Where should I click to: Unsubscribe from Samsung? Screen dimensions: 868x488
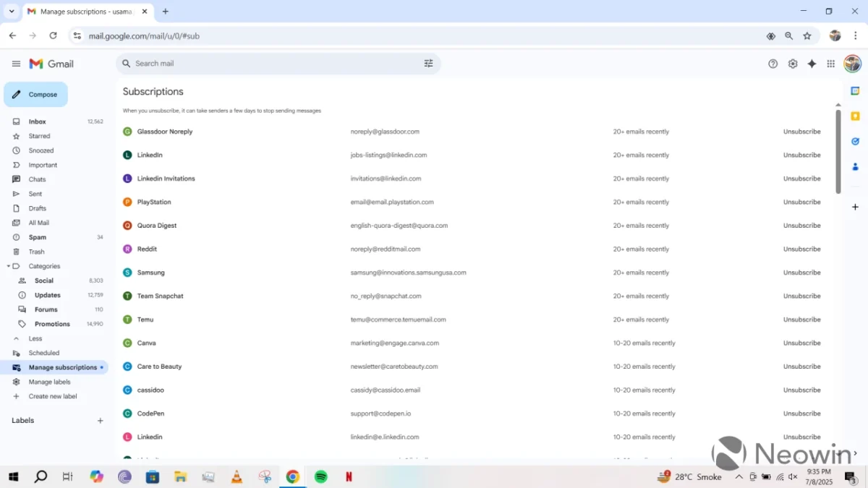pos(801,273)
